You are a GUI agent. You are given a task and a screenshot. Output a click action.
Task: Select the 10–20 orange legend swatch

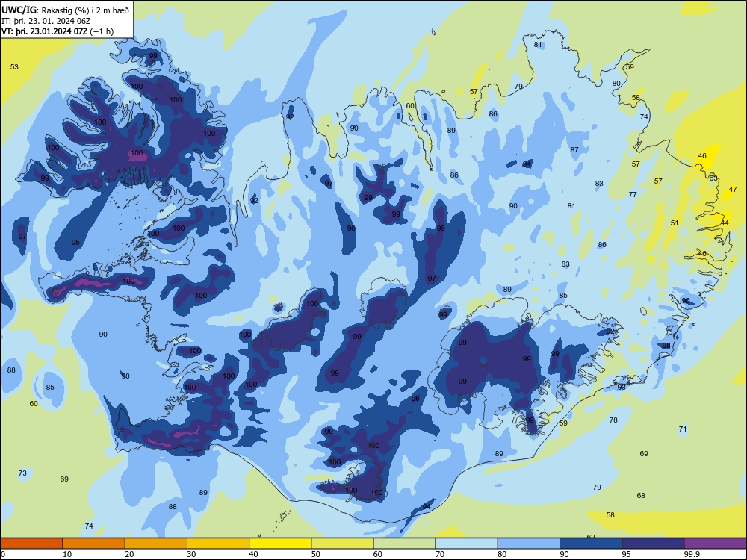[x=94, y=544]
